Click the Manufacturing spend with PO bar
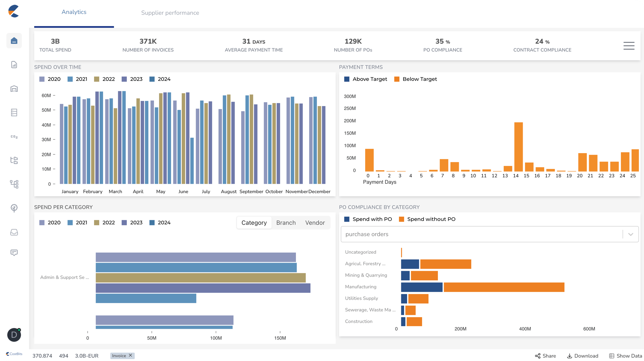 tap(422, 287)
